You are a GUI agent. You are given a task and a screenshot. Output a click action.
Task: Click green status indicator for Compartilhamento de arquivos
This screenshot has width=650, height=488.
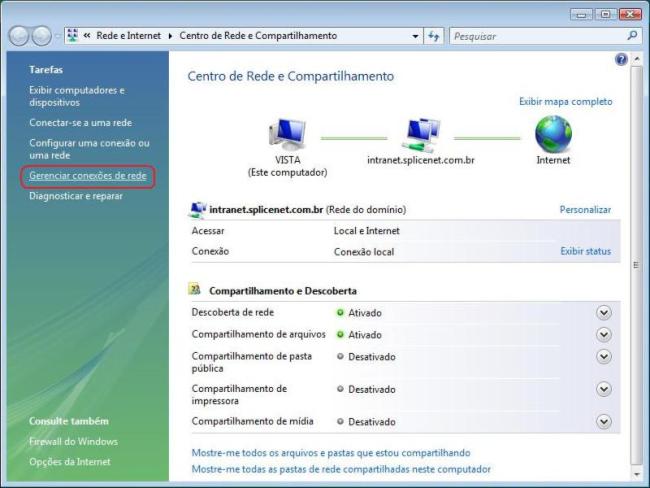(x=340, y=334)
